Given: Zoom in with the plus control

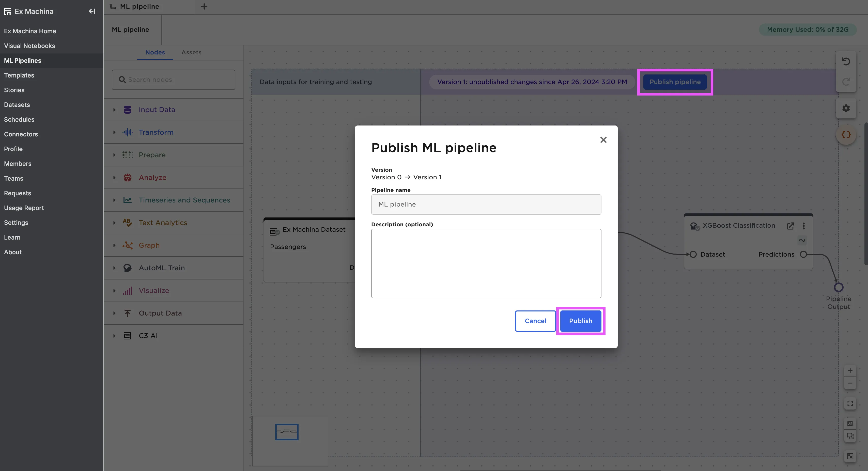Looking at the screenshot, I should 850,371.
